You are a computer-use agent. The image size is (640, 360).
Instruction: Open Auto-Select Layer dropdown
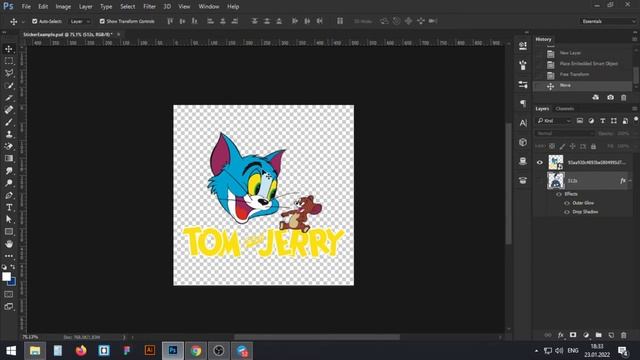pos(80,21)
